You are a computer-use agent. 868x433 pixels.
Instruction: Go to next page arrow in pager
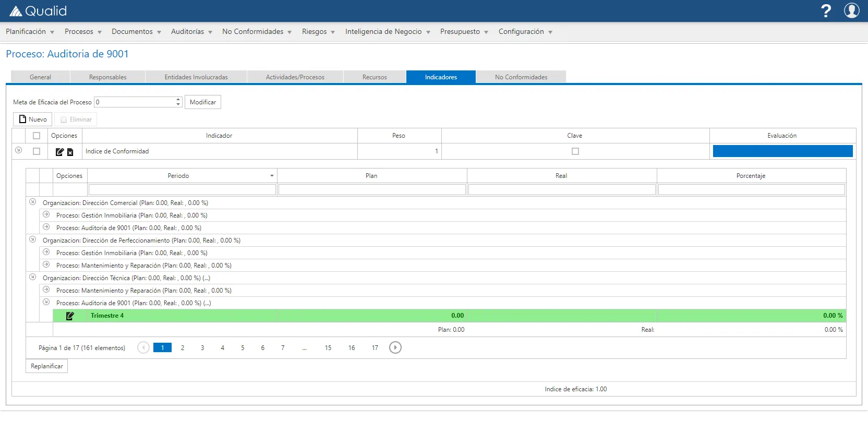(x=395, y=347)
